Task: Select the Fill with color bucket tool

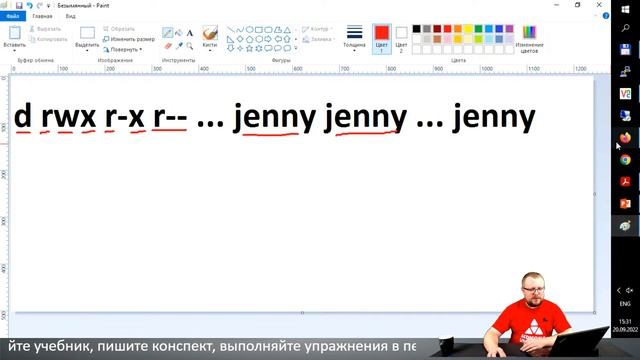Action: [x=179, y=33]
